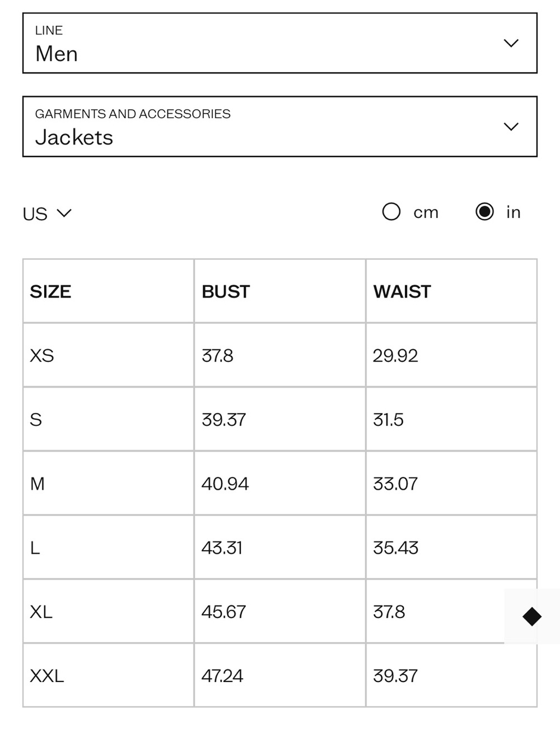
Task: Open Garments and Accessories dropdown showing Jackets
Action: pos(280,127)
